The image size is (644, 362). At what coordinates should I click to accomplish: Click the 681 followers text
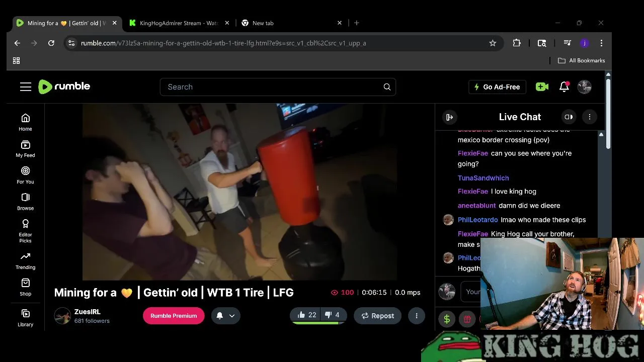point(92,321)
